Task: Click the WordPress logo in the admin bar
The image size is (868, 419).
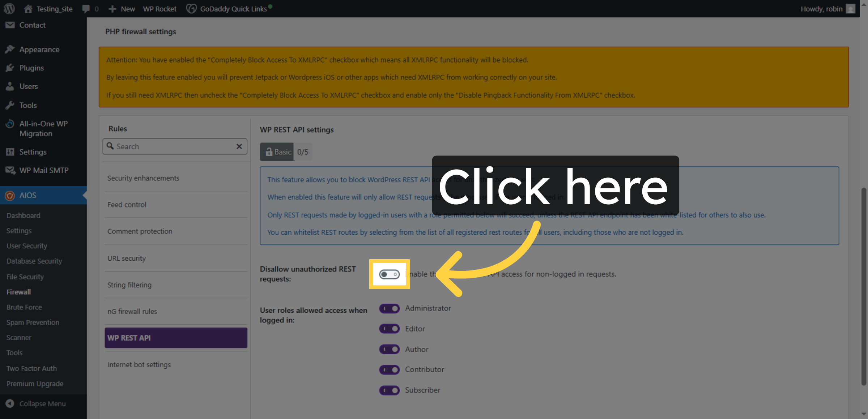Action: tap(9, 8)
